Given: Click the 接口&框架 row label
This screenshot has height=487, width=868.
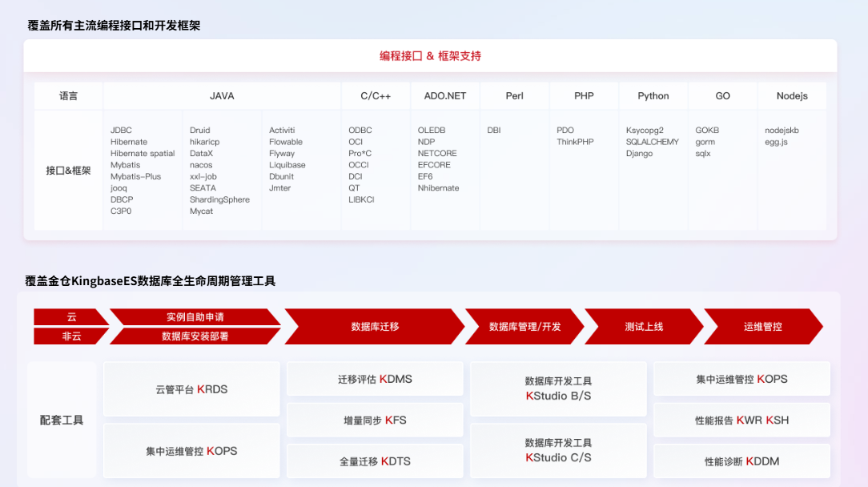Looking at the screenshot, I should (x=69, y=171).
